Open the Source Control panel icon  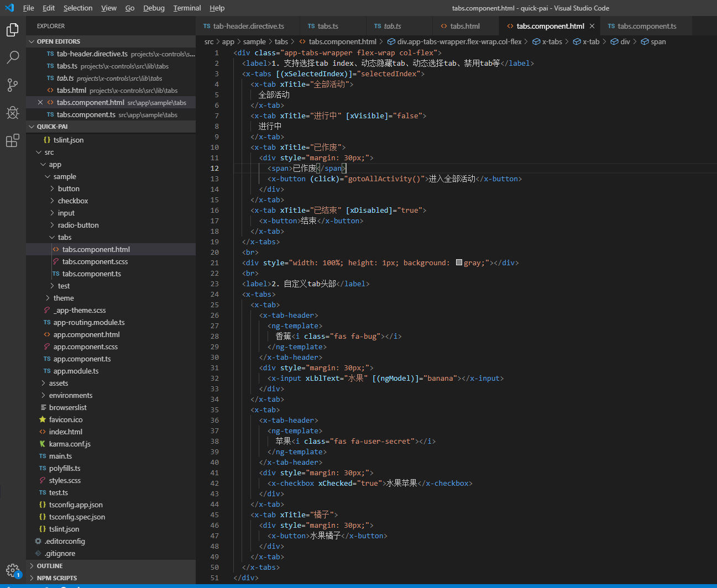(12, 85)
